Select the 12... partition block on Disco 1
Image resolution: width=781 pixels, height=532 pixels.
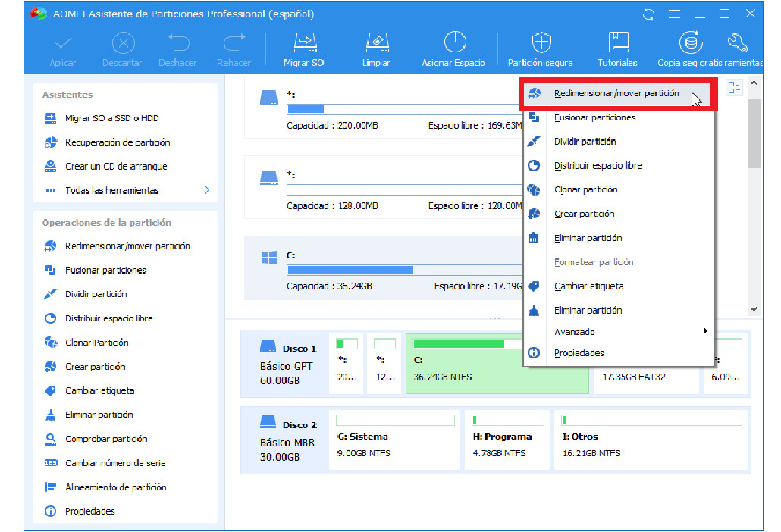(384, 364)
